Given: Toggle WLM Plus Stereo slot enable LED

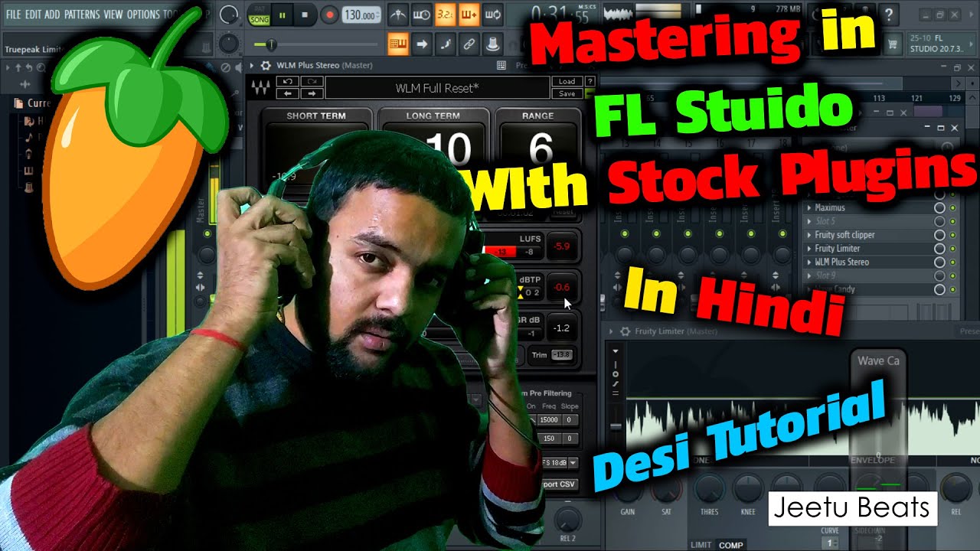Looking at the screenshot, I should pyautogui.click(x=953, y=262).
